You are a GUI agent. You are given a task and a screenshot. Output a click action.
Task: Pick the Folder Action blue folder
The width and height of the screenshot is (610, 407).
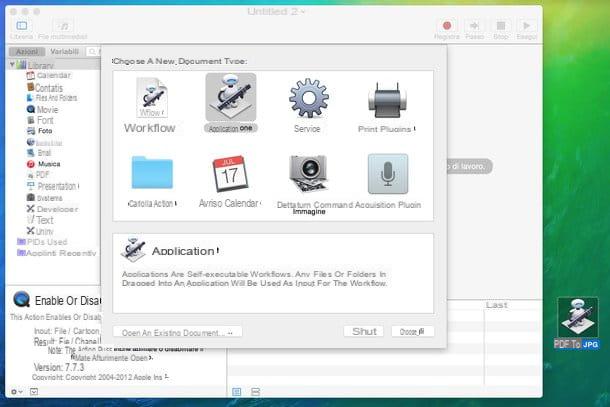click(x=152, y=172)
